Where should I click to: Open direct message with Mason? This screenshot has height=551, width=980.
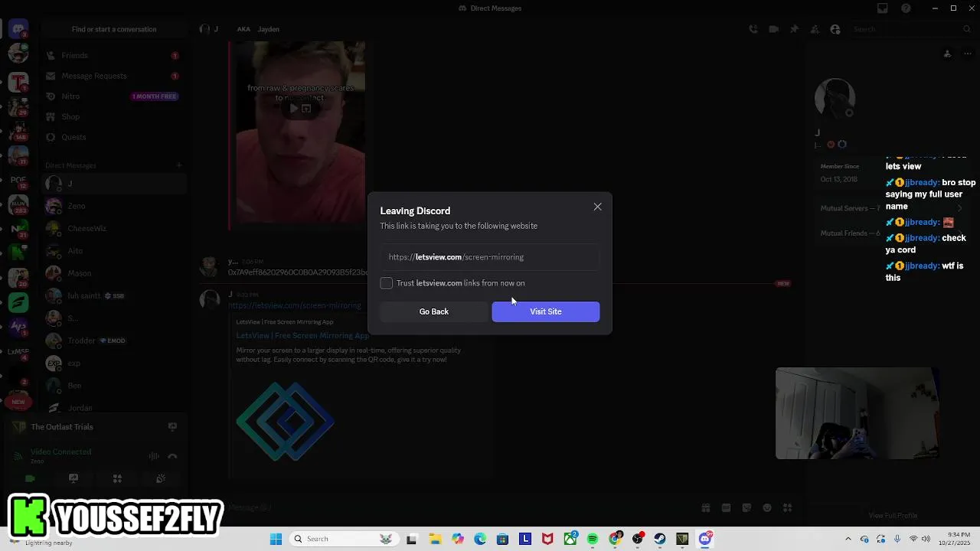pos(113,273)
